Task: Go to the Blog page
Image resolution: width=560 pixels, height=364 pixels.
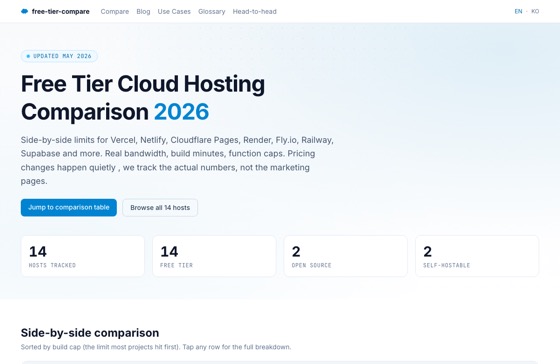Action: click(x=143, y=11)
